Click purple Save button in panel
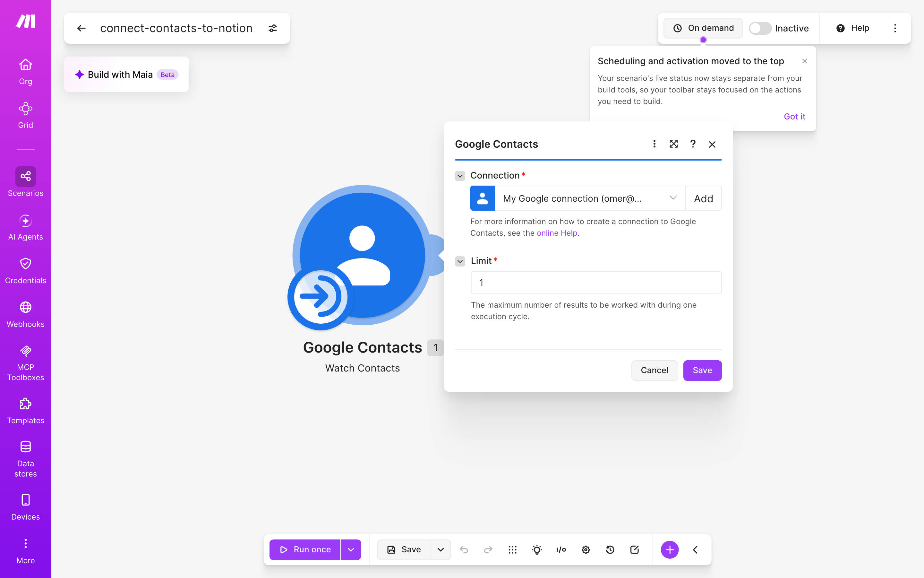 click(x=702, y=371)
